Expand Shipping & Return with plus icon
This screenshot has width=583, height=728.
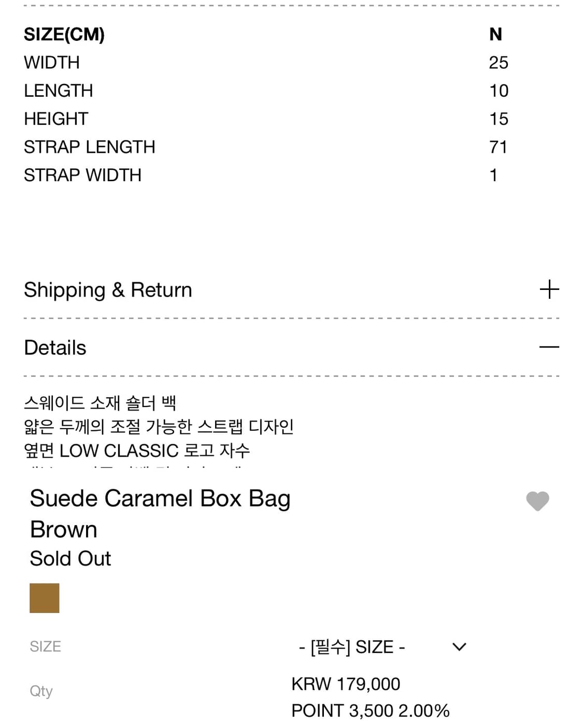549,289
